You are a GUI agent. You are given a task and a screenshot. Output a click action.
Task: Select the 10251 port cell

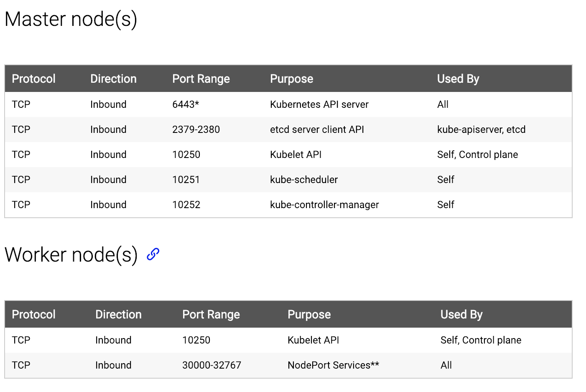click(x=186, y=180)
